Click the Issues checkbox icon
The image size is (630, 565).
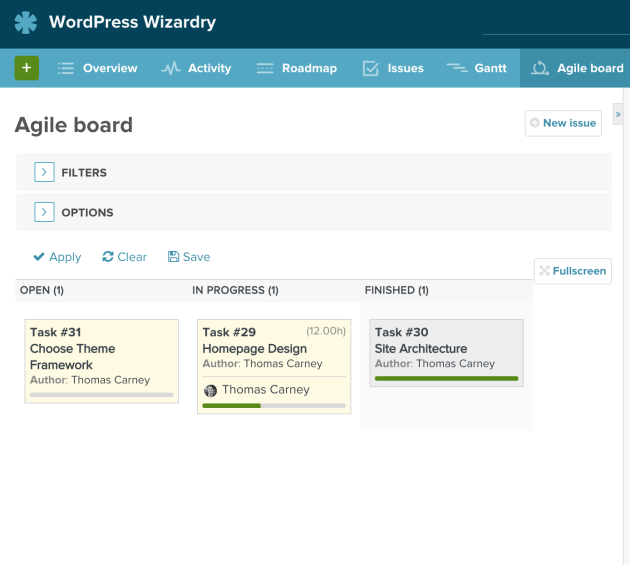(370, 68)
